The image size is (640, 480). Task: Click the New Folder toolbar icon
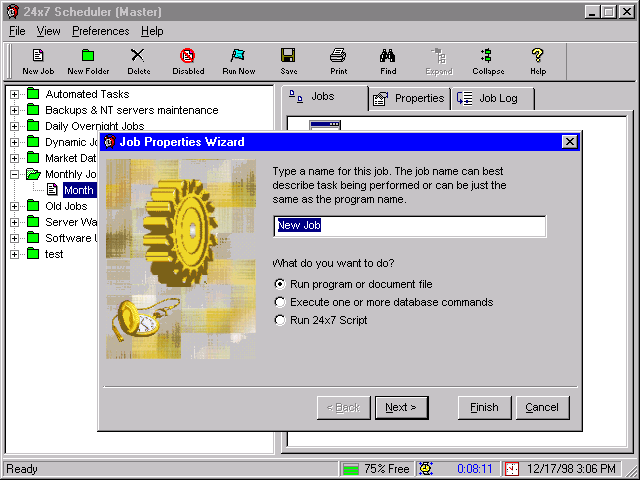click(88, 56)
